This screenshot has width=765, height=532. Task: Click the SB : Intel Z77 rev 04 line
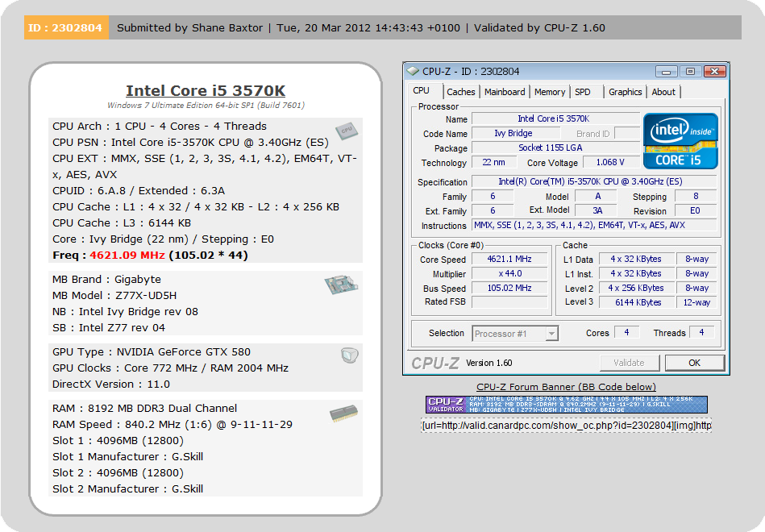point(109,328)
